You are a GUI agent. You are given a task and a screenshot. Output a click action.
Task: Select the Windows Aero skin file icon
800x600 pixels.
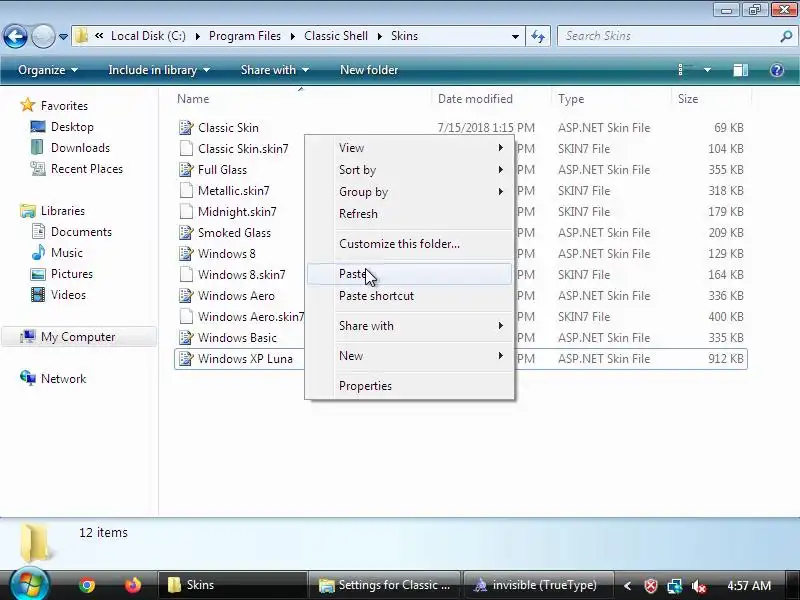tap(186, 295)
